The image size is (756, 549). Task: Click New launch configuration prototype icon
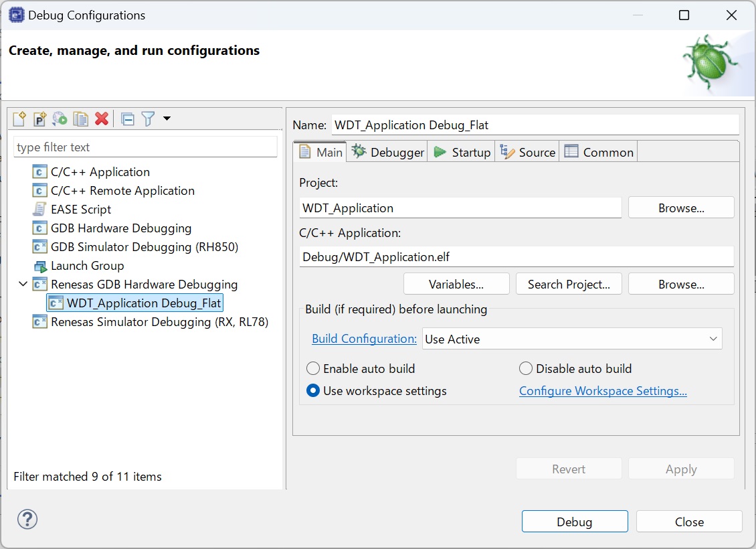pos(39,119)
